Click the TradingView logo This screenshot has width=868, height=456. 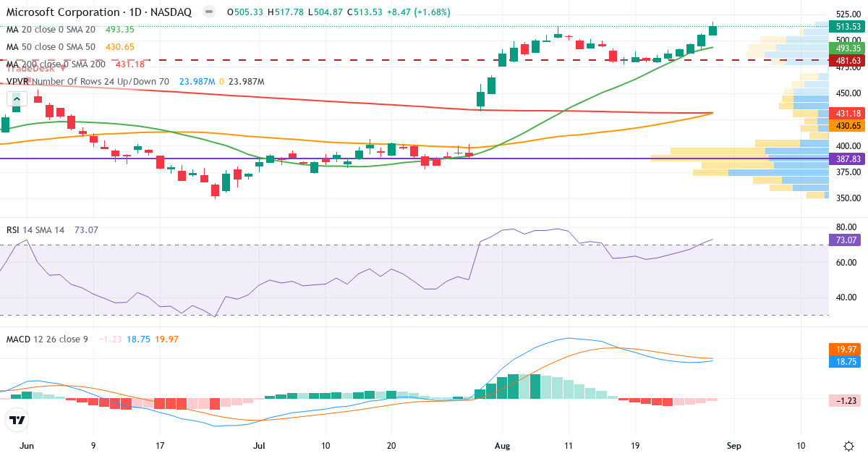point(17,420)
